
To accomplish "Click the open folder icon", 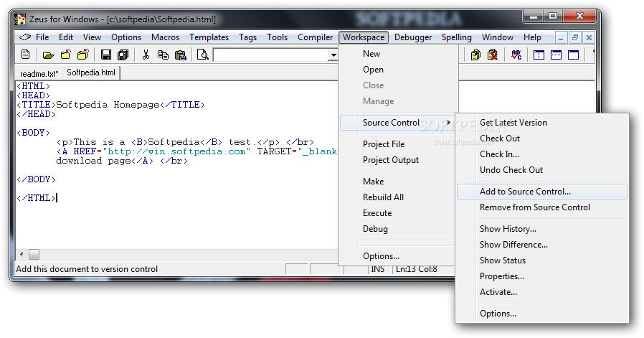I will point(49,55).
